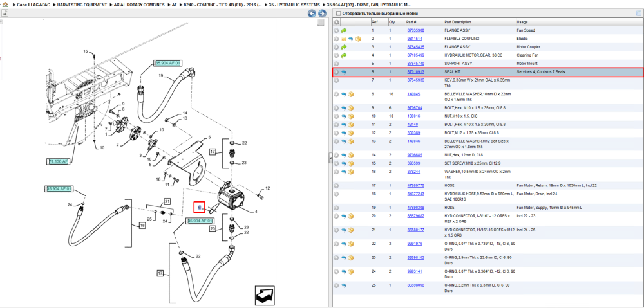Click callout 4 on the hydraulic motor

(256, 212)
